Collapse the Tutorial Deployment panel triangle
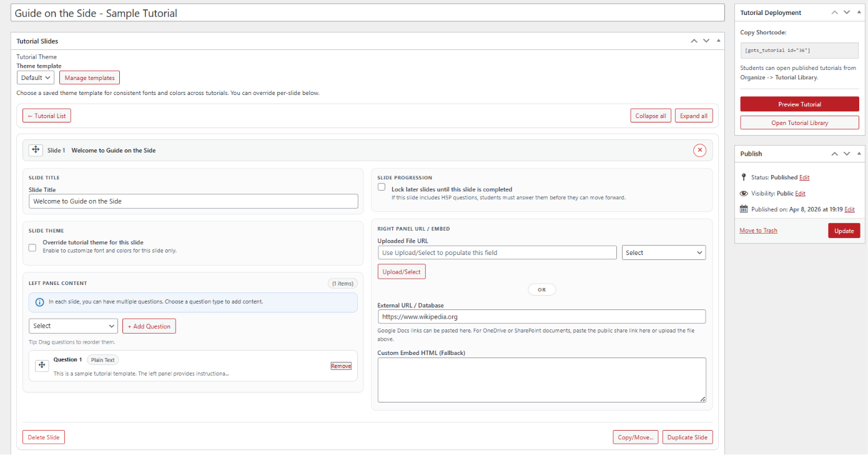Viewport: 868px width, 455px height. tap(859, 12)
